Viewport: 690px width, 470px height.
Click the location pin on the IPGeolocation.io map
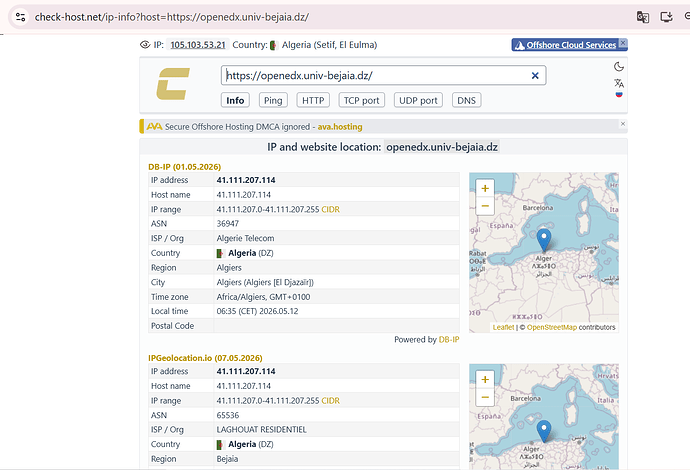click(544, 431)
